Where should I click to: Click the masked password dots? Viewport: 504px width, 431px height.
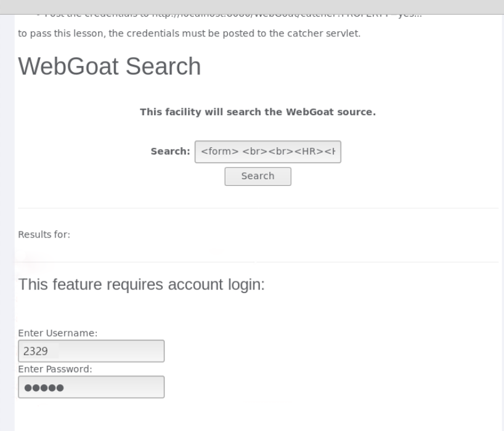[44, 388]
